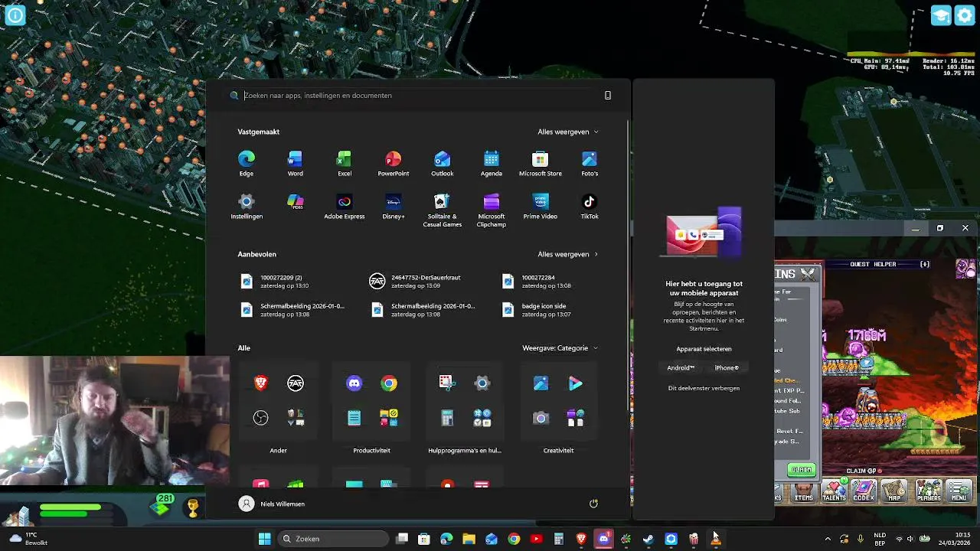Click the graduation cap tutorial icon
Image resolution: width=980 pixels, height=551 pixels.
[941, 15]
